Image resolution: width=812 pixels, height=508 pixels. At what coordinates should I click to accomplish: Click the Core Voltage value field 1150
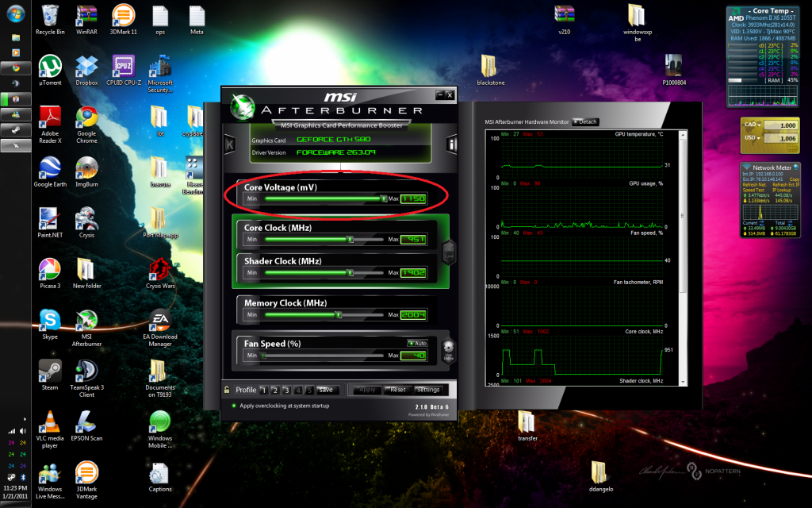413,198
